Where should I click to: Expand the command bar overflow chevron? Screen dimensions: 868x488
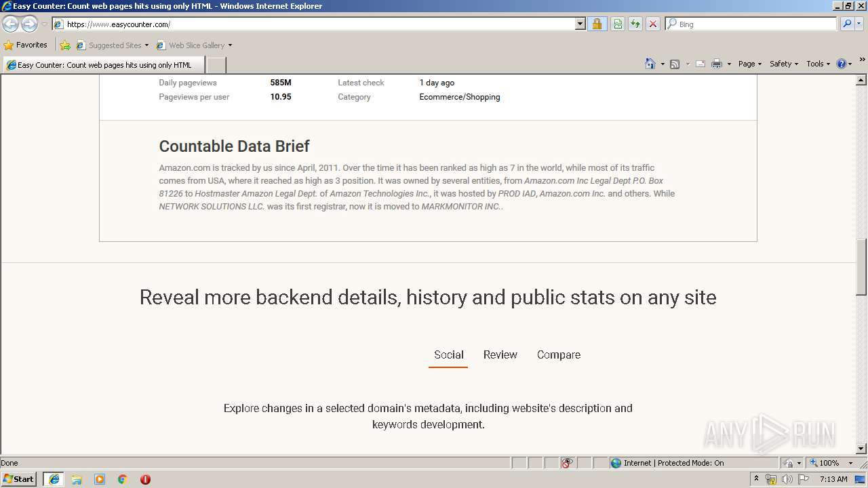tap(863, 60)
